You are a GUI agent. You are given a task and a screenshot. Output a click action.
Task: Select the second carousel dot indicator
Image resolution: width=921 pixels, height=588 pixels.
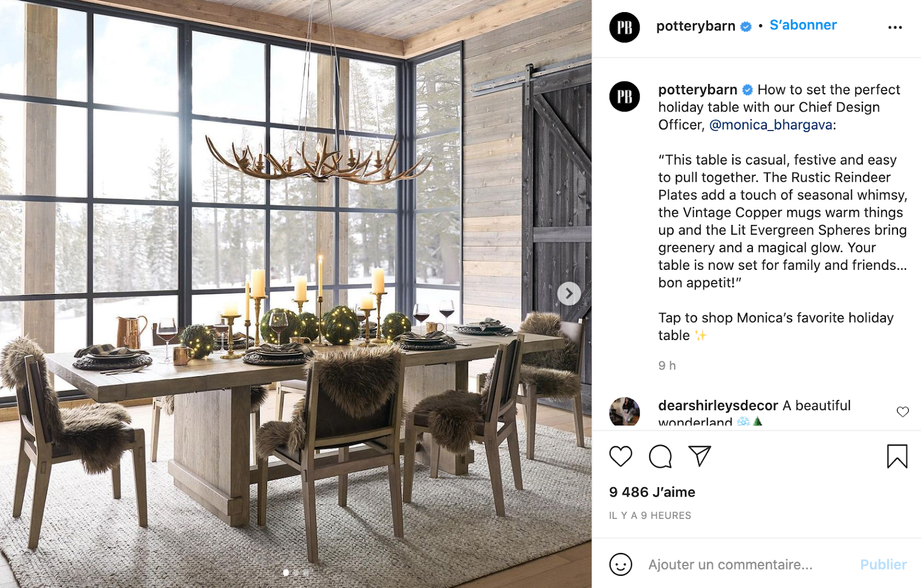point(296,573)
